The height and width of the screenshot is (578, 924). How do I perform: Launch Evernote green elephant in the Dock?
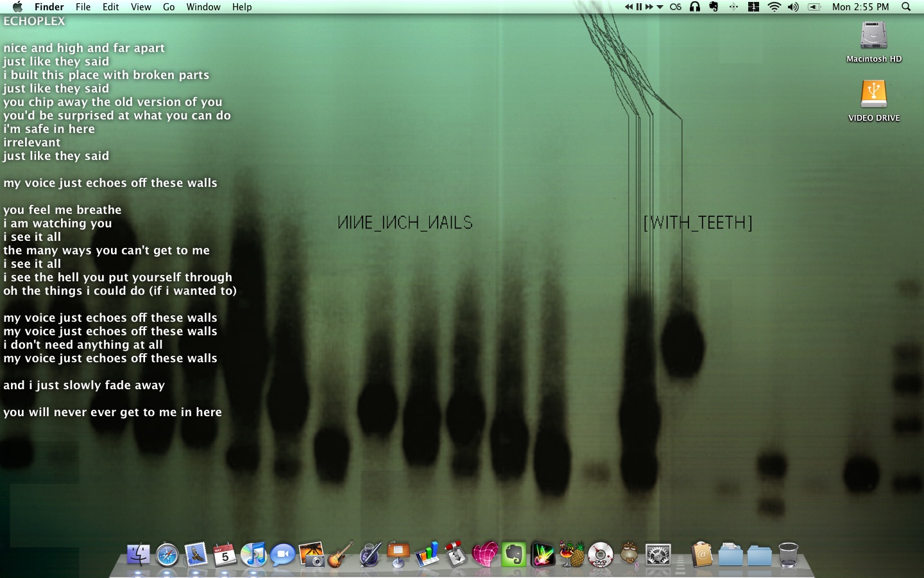coord(514,554)
